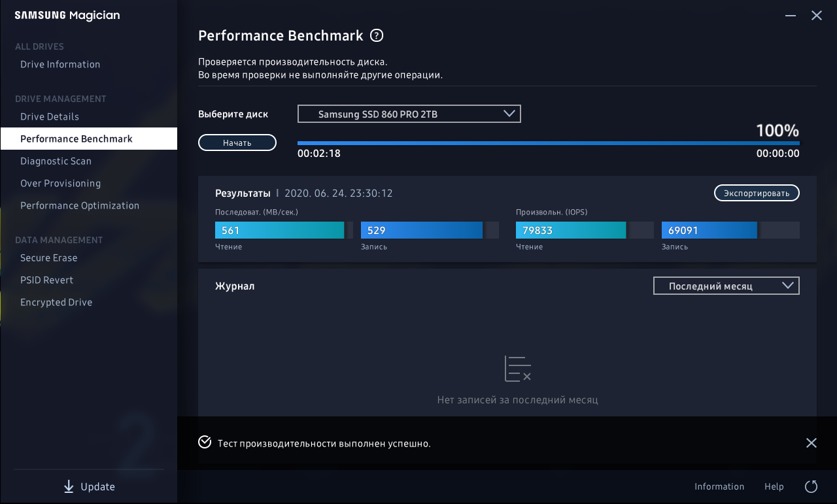Open the Information link
Image resolution: width=837 pixels, height=504 pixels.
719,486
